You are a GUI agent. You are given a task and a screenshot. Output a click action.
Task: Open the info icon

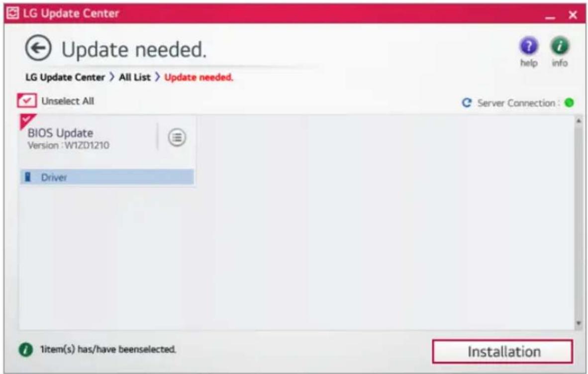click(560, 46)
